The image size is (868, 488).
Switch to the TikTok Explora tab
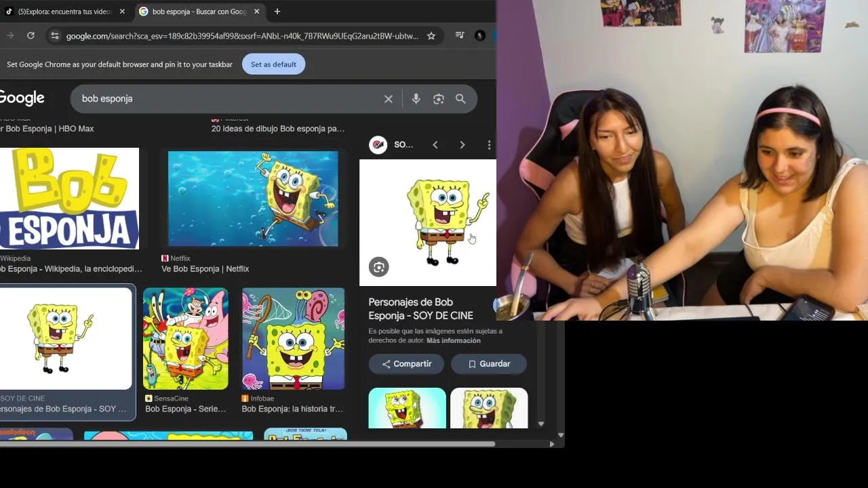(66, 12)
